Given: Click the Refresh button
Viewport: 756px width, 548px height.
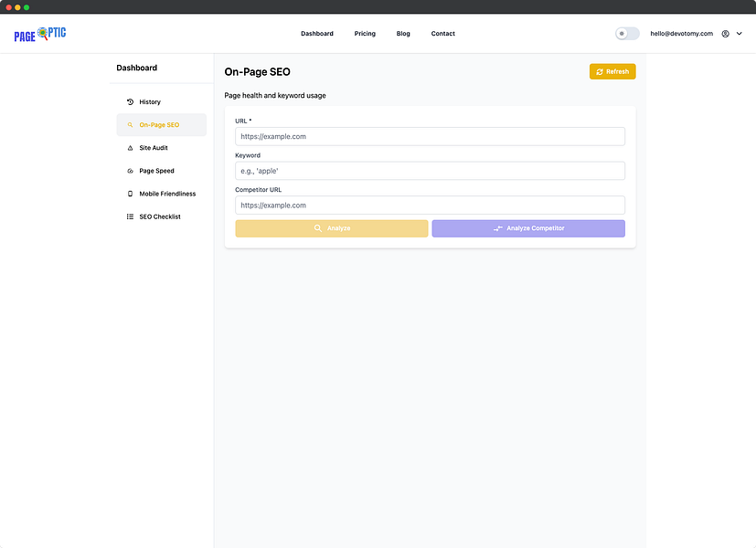Looking at the screenshot, I should tap(612, 72).
